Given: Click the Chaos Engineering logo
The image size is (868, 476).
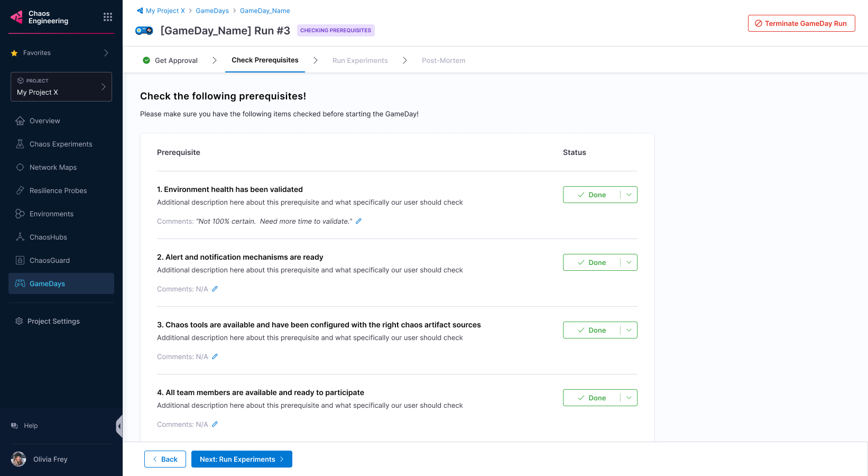Looking at the screenshot, I should 17,17.
